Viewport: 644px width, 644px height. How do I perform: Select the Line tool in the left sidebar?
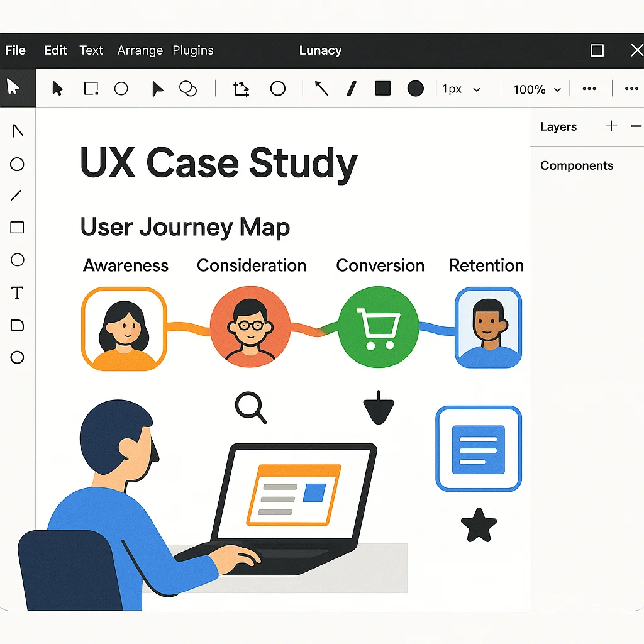click(x=17, y=196)
